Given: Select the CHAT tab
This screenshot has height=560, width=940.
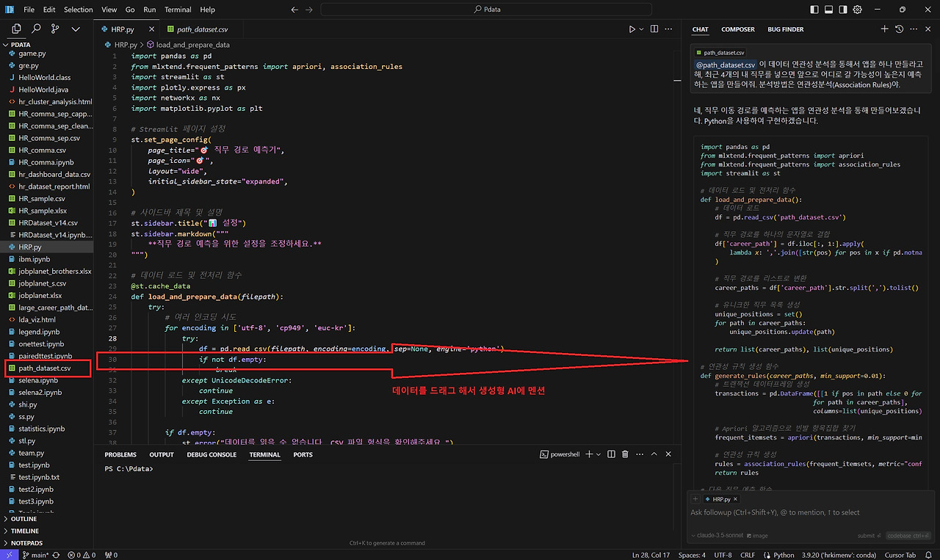Looking at the screenshot, I should (x=700, y=29).
